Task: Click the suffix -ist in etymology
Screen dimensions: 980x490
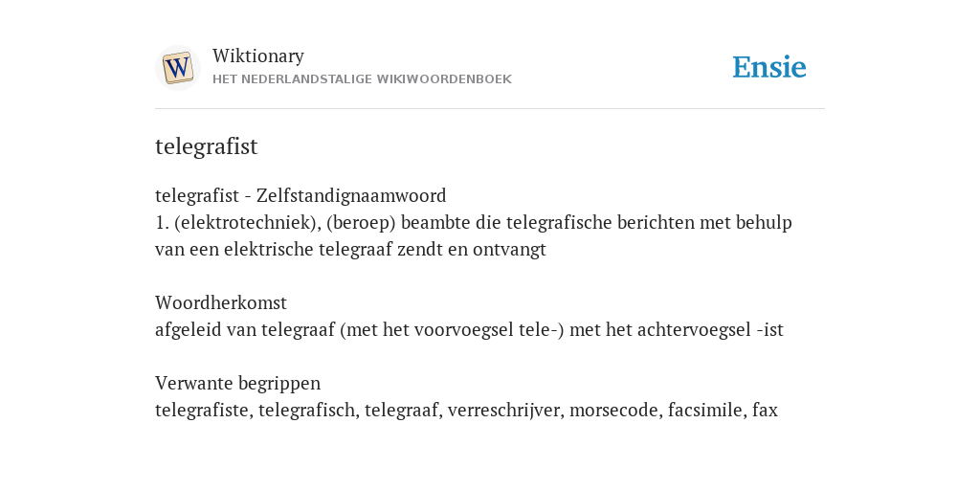Action: 769,330
